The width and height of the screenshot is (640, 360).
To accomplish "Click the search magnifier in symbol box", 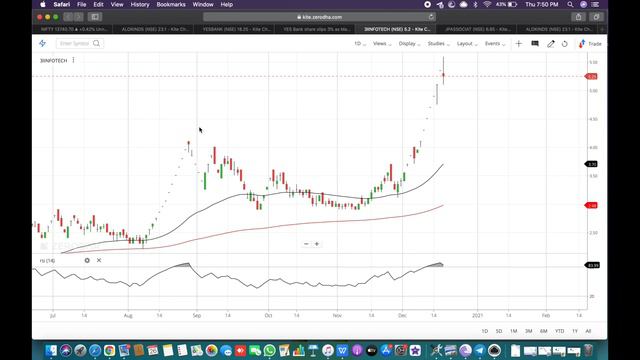I will pyautogui.click(x=97, y=43).
